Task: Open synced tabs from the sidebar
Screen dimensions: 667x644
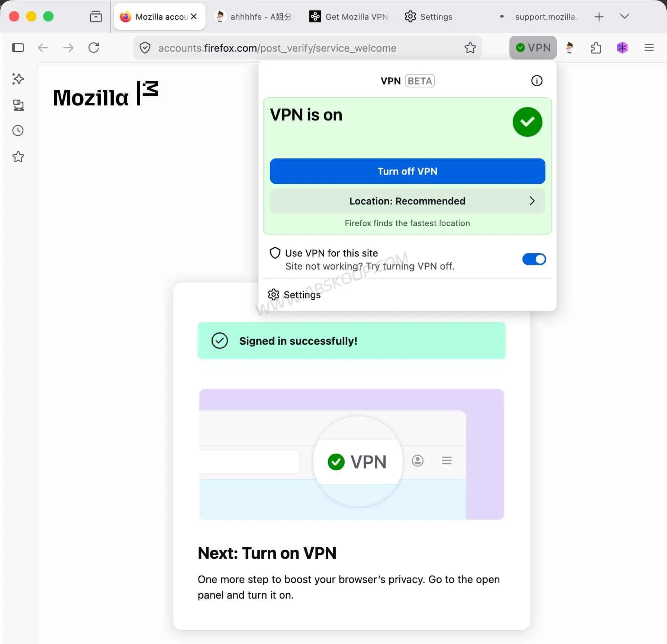Action: point(18,105)
